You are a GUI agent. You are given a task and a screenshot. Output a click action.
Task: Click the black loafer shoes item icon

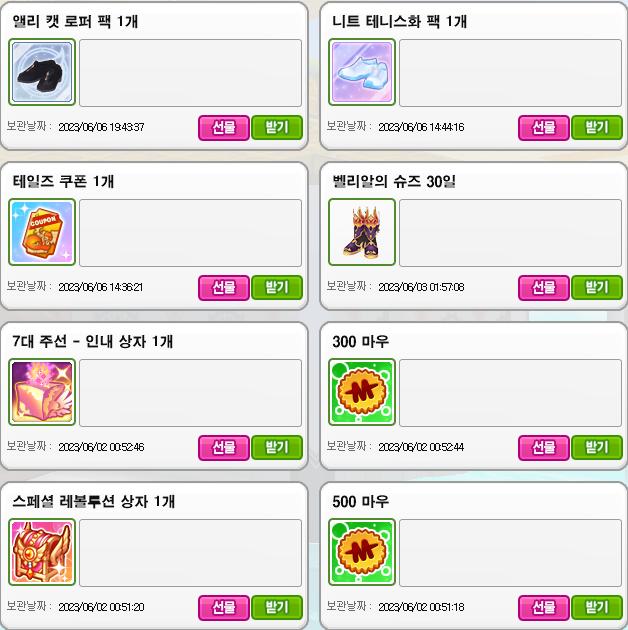[x=42, y=72]
